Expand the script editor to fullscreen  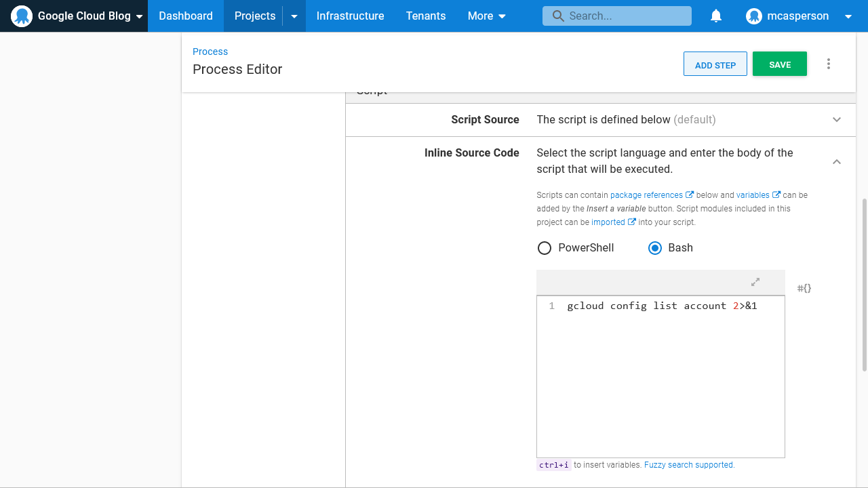pos(755,282)
